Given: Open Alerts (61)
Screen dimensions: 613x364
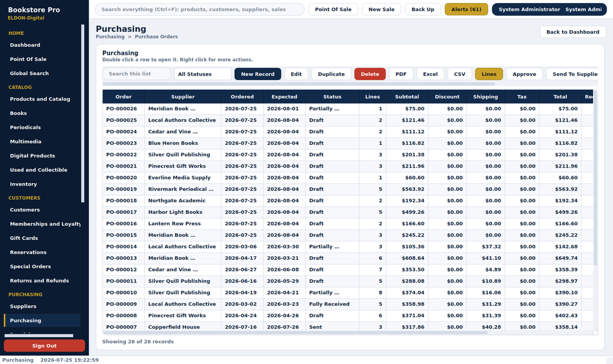Looking at the screenshot, I should coord(466,10).
